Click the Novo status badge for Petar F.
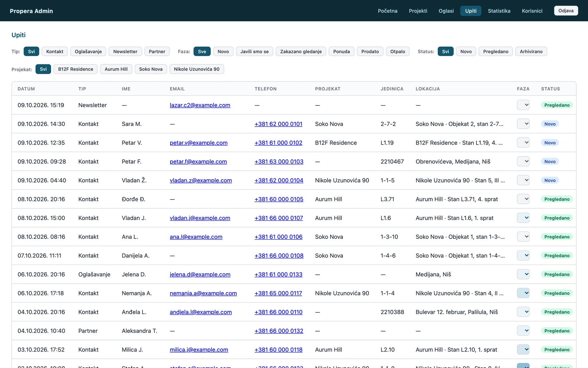 [550, 162]
